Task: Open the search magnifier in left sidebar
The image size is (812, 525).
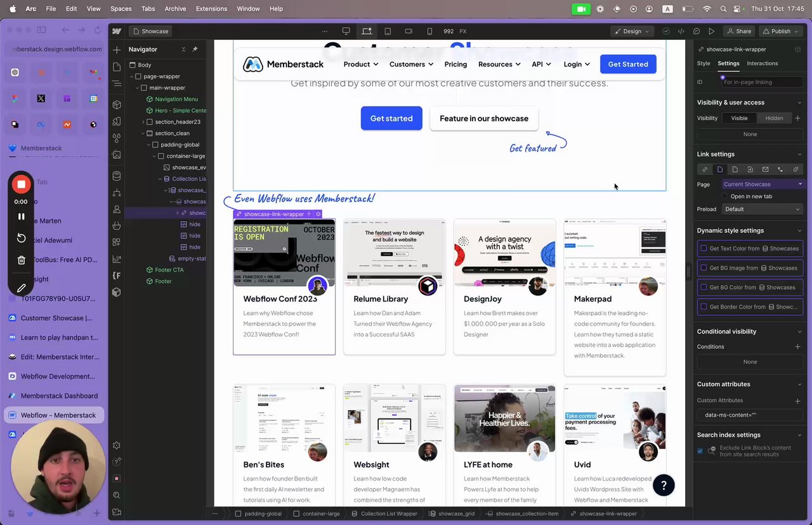Action: 116,495
